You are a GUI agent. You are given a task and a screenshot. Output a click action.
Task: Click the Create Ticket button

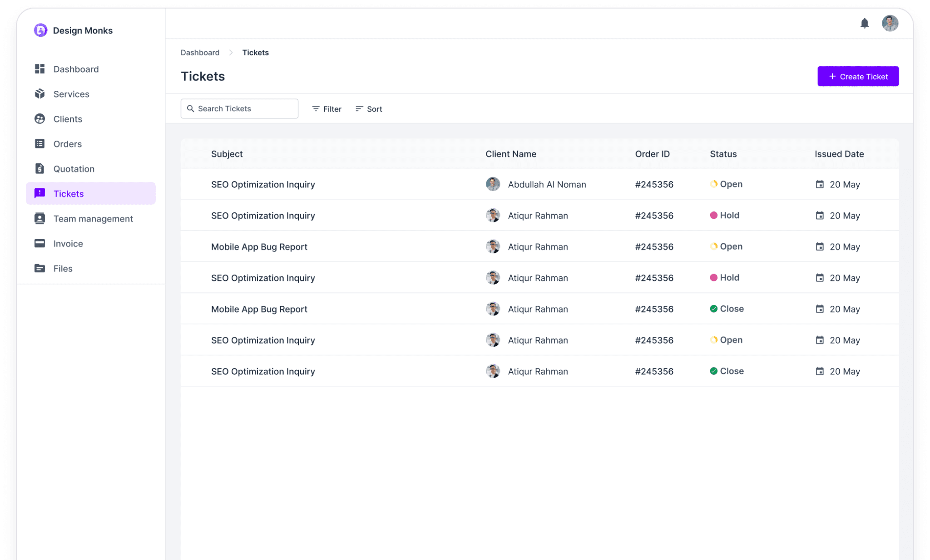(x=858, y=76)
